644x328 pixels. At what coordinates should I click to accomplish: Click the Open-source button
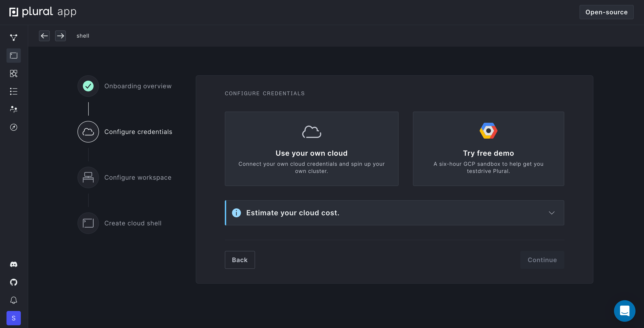pos(606,12)
